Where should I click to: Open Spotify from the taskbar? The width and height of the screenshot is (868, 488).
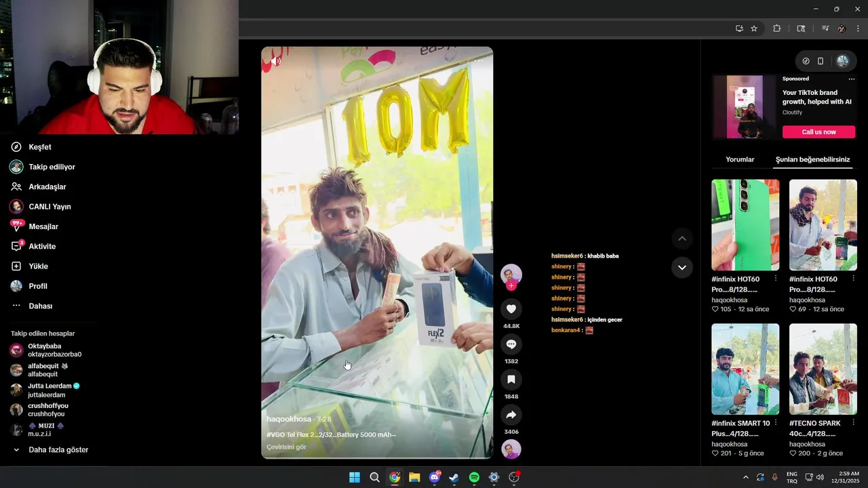[x=474, y=477]
